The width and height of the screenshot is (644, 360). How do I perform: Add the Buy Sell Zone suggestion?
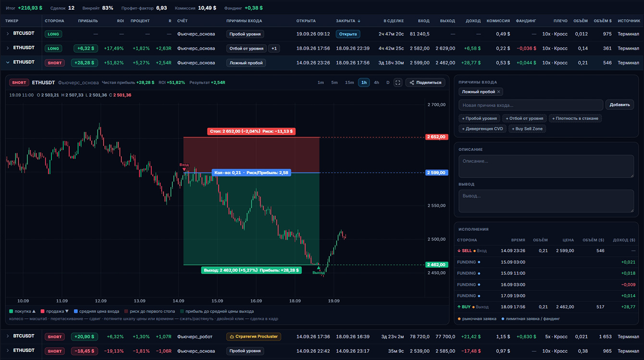(527, 129)
